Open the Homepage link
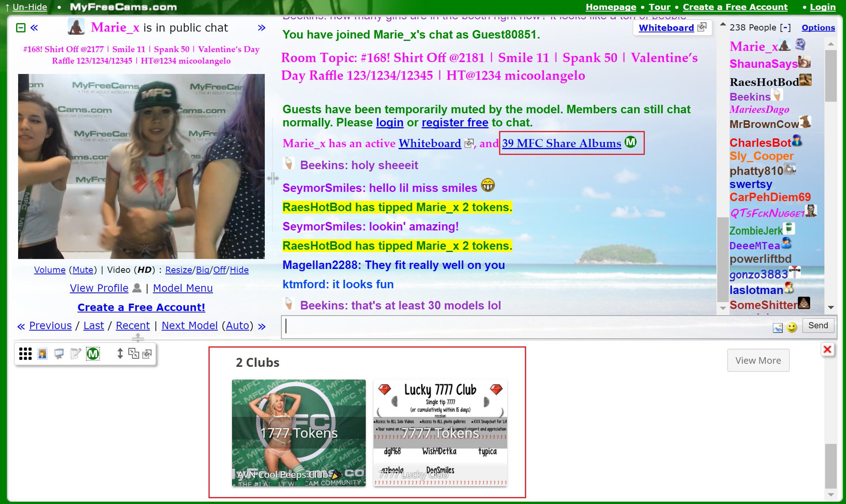846x504 pixels. (x=611, y=7)
